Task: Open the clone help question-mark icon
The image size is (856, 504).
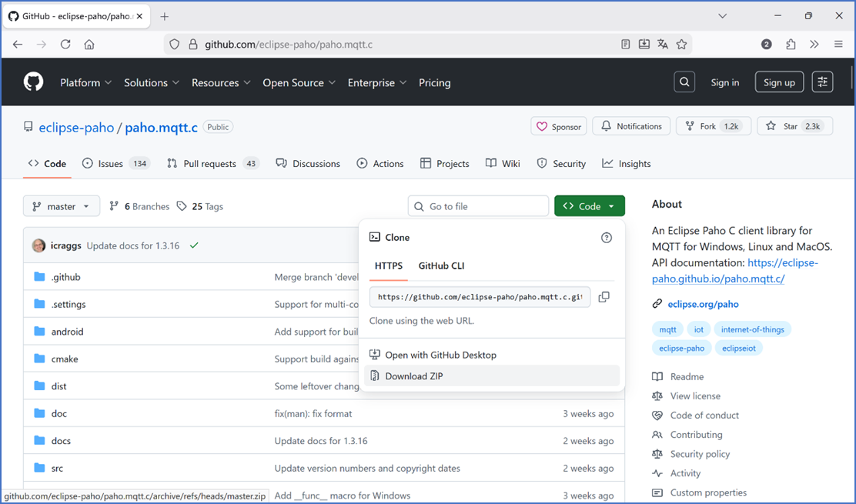Action: 607,237
